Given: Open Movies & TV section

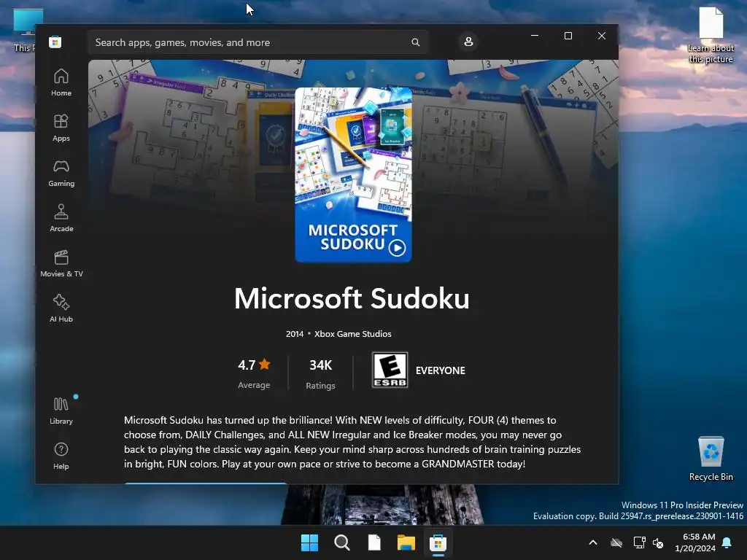Looking at the screenshot, I should (x=61, y=264).
